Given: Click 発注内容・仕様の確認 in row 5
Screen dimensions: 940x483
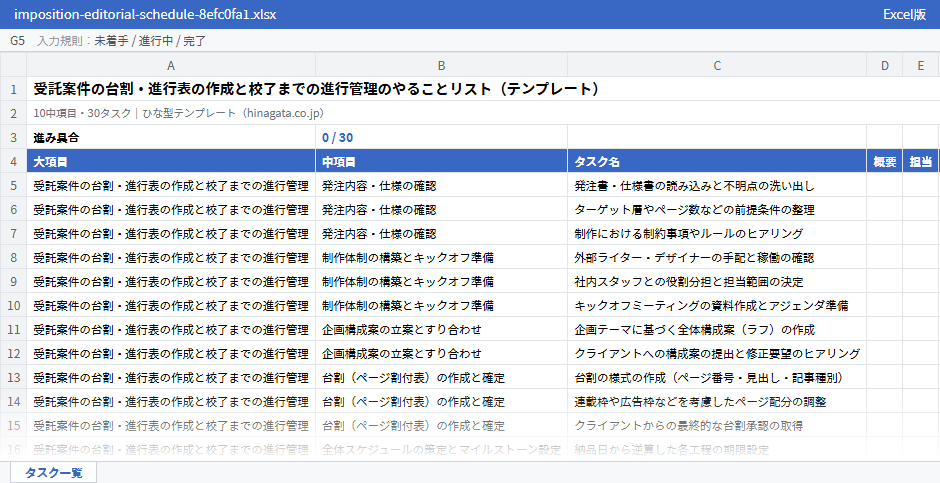Looking at the screenshot, I should [x=441, y=186].
